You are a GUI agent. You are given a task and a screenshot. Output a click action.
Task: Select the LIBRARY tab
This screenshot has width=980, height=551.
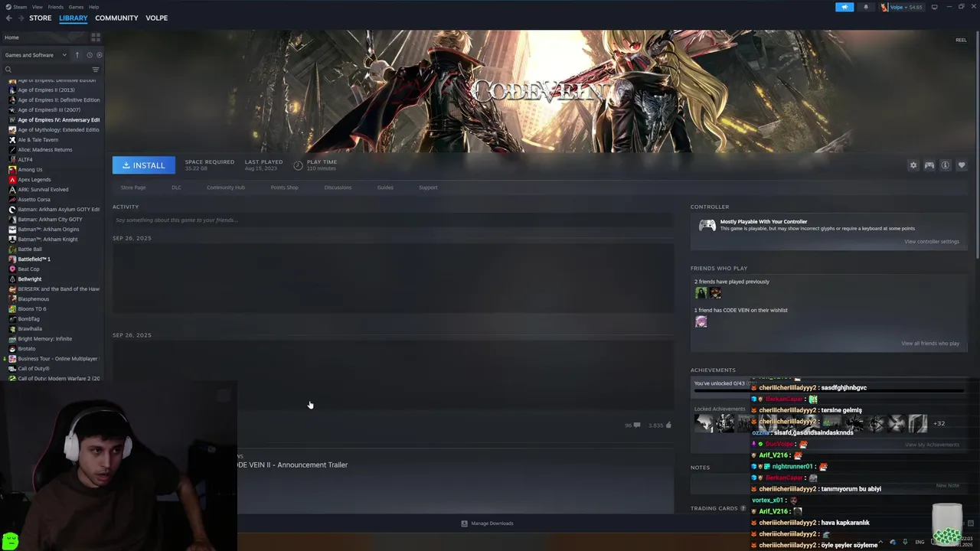click(x=73, y=18)
